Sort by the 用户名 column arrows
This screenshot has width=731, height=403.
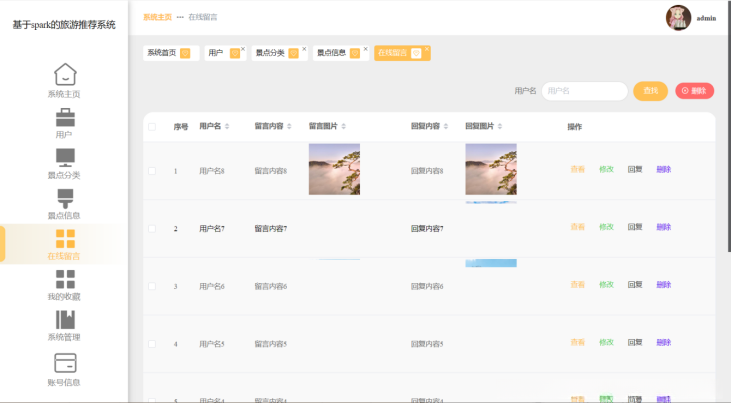pos(227,126)
